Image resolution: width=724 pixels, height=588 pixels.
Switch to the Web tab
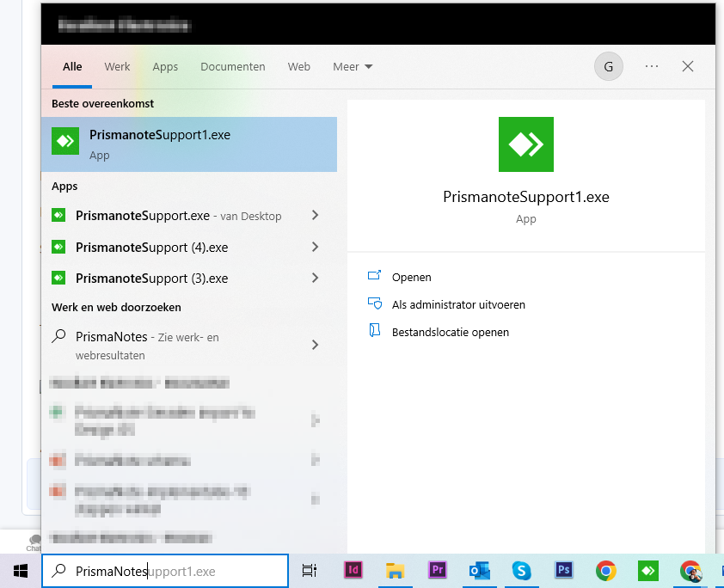pos(298,66)
